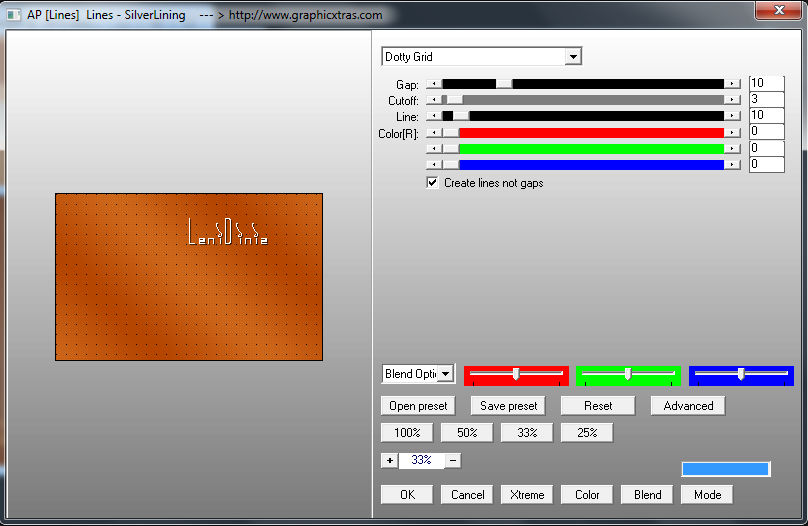
Task: Click the Line slider right arrow
Action: click(733, 116)
